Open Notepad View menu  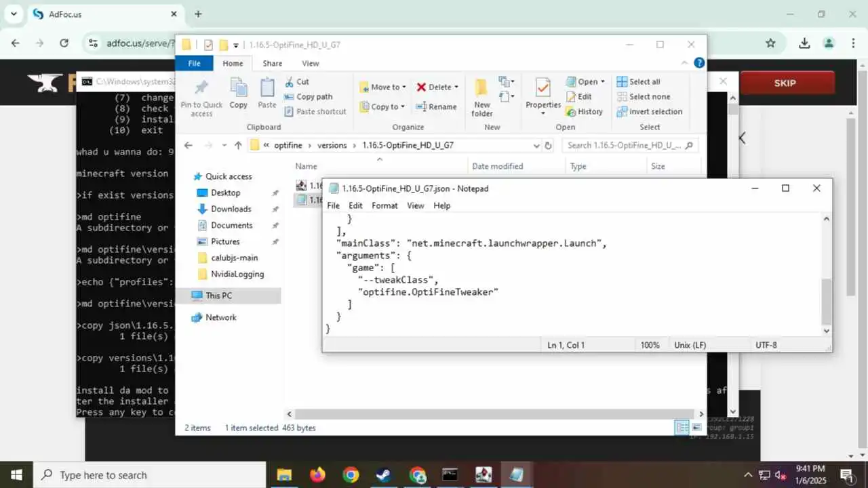coord(415,205)
